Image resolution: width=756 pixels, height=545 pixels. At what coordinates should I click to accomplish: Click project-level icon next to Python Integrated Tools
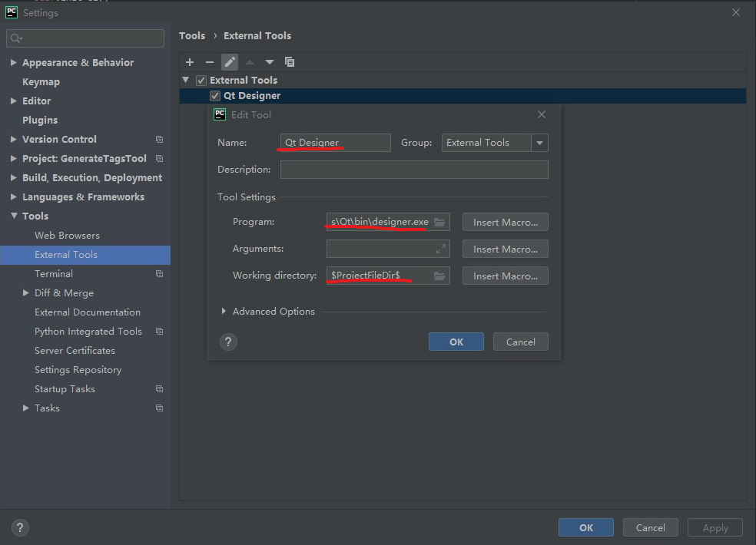click(x=159, y=332)
